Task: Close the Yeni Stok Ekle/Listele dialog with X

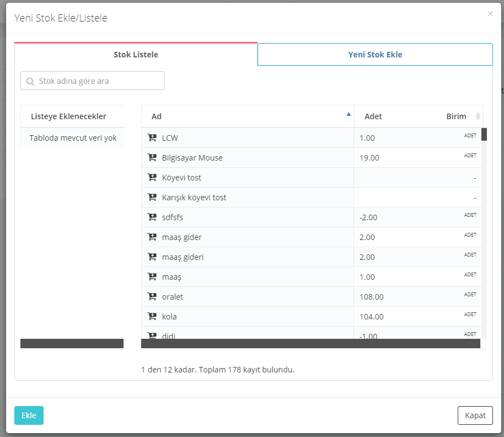Action: 490,13
